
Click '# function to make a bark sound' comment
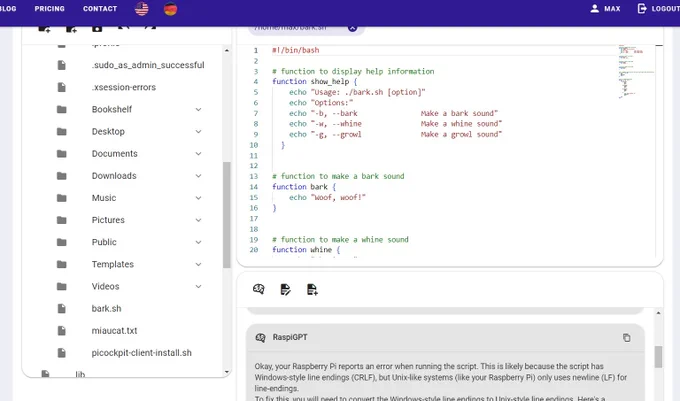tap(338, 176)
